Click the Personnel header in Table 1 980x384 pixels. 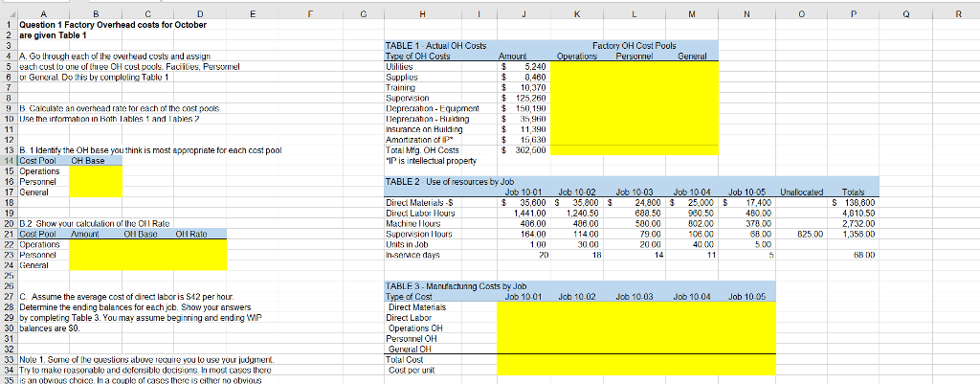(635, 56)
